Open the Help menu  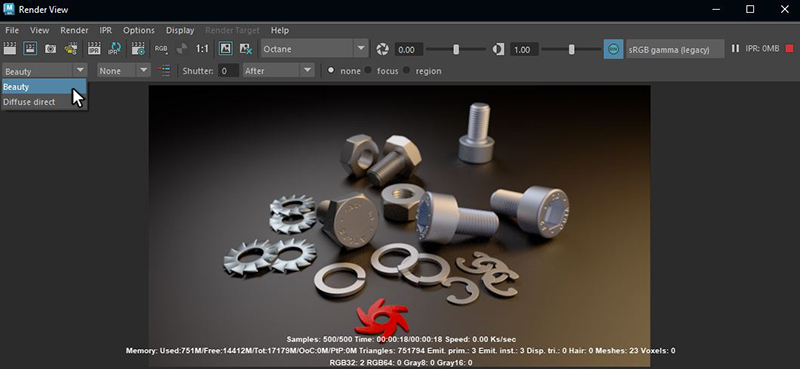pyautogui.click(x=280, y=30)
